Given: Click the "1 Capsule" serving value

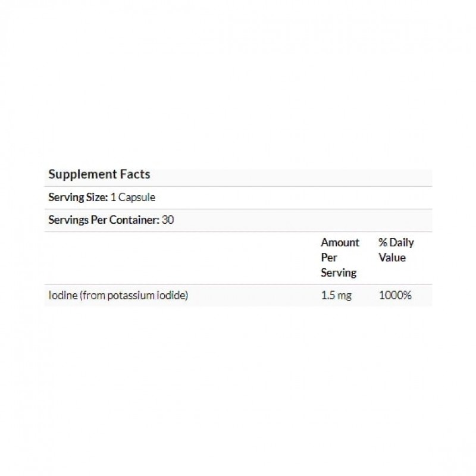Looking at the screenshot, I should [x=133, y=197].
